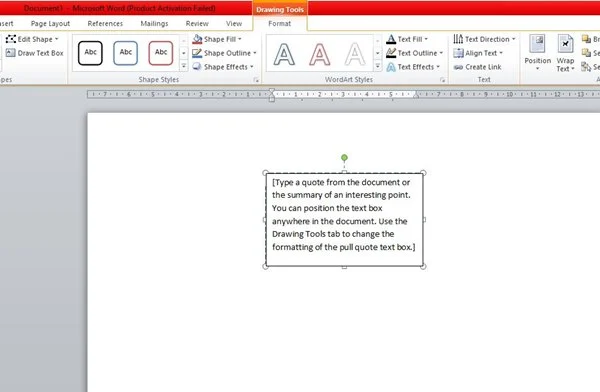The height and width of the screenshot is (392, 600).
Task: Open the Text Effects dropdown arrow
Action: (438, 67)
